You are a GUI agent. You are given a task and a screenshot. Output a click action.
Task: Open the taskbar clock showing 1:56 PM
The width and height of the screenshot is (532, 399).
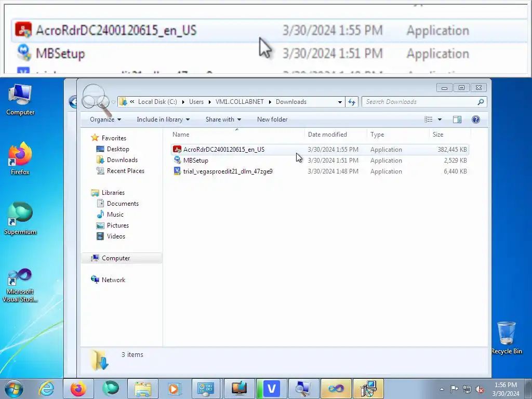pyautogui.click(x=506, y=389)
